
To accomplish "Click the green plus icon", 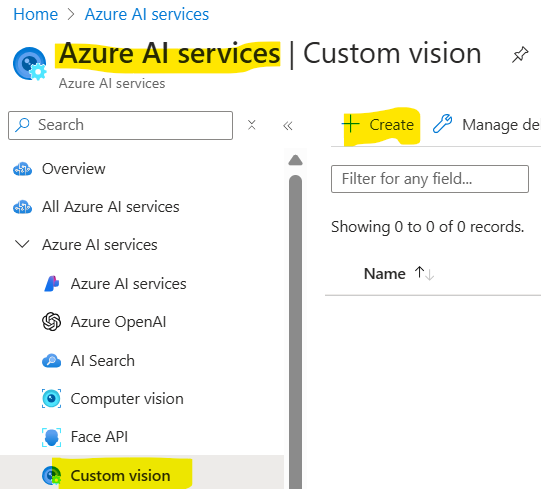I will click(x=351, y=124).
